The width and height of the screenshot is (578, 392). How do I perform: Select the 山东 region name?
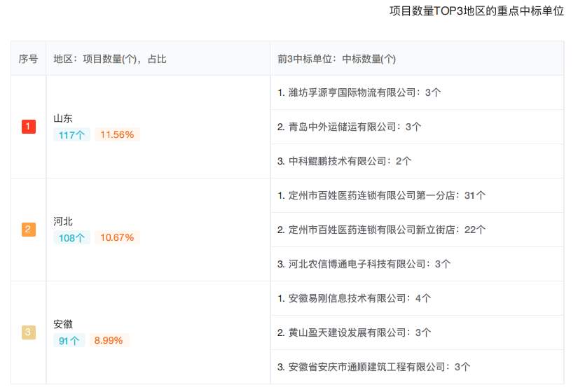point(63,118)
